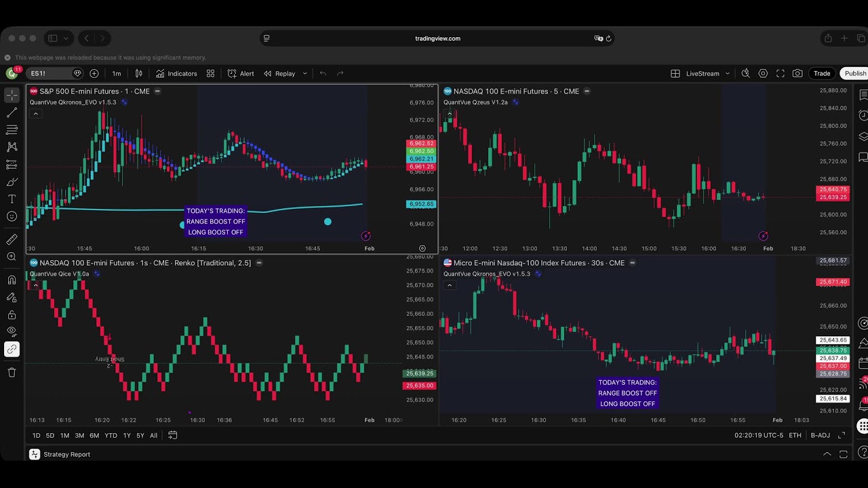Select the Text annotation tool

(12, 199)
